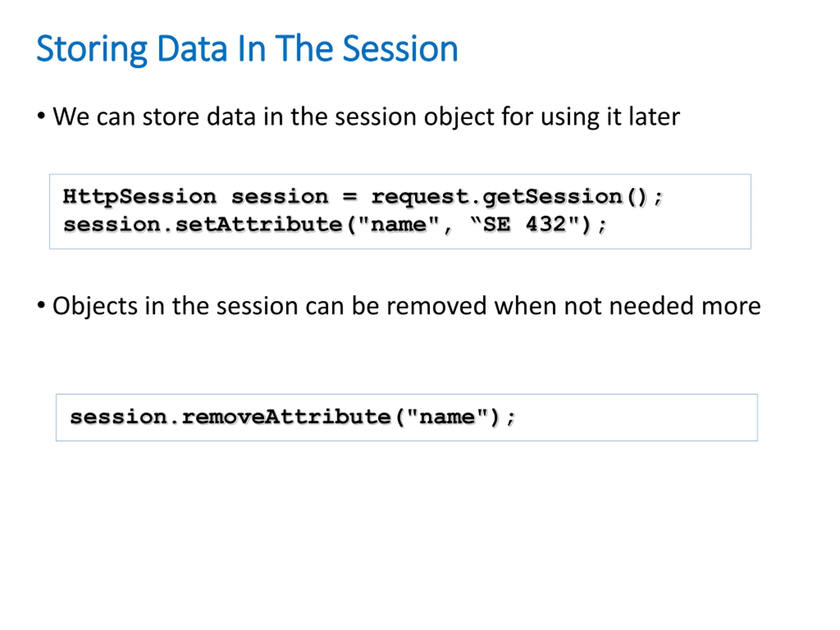This screenshot has width=840, height=630.
Task: Click the second bullet about removing objects
Action: [407, 306]
